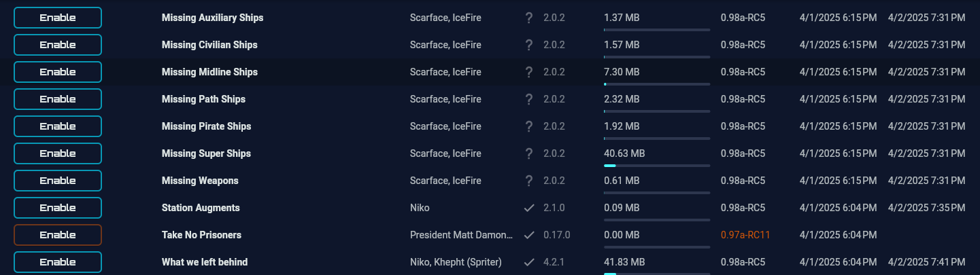The width and height of the screenshot is (980, 275).
Task: Enable the What we left behind mod
Action: click(58, 262)
